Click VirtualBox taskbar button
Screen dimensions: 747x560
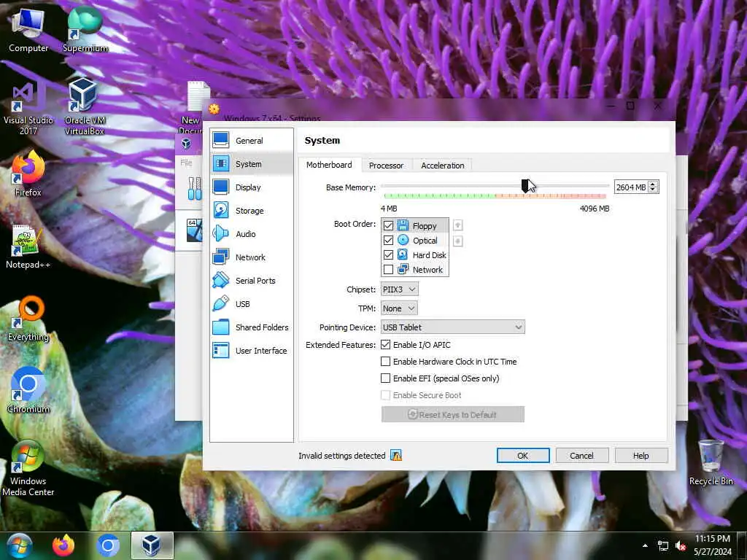pos(152,545)
